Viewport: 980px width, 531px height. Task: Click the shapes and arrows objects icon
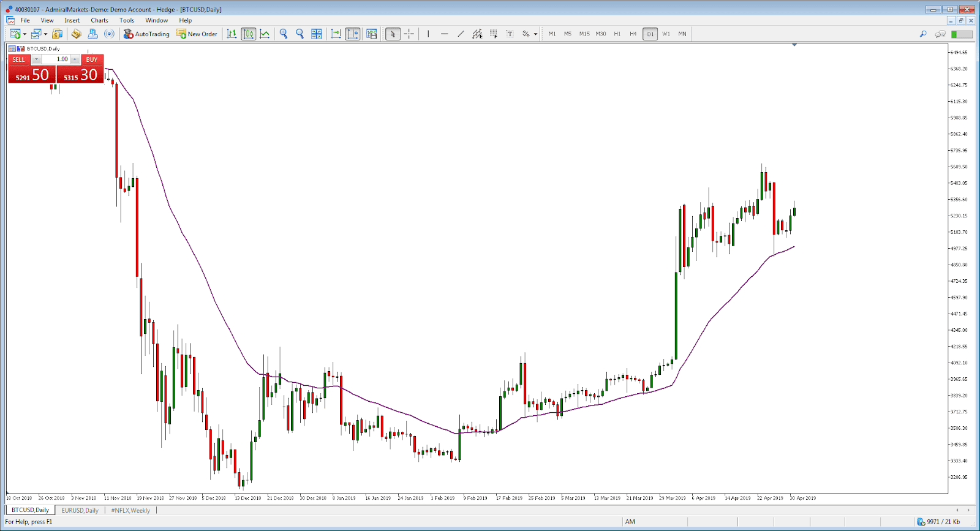coord(526,34)
